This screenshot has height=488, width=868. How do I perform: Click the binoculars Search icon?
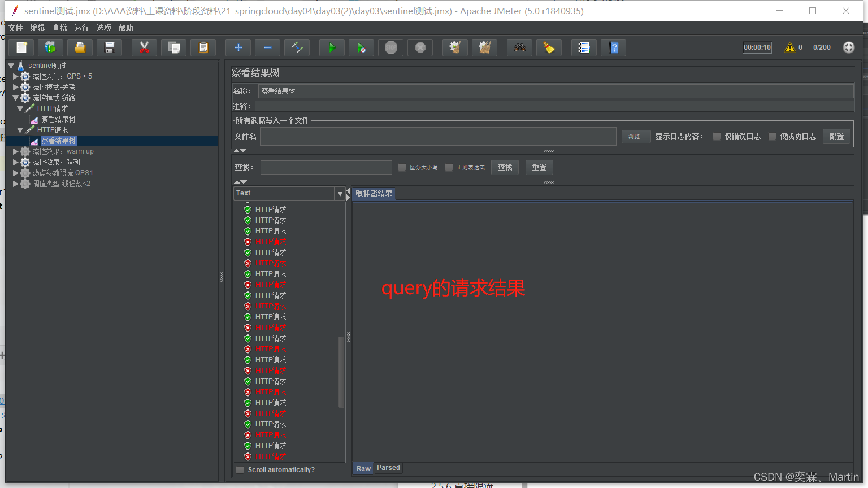click(519, 48)
